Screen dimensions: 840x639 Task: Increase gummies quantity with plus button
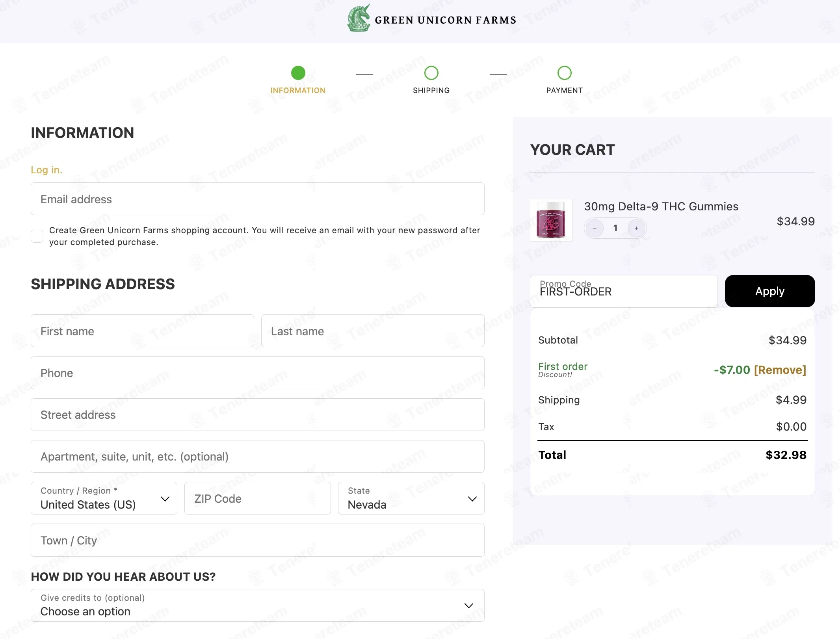[x=636, y=228]
